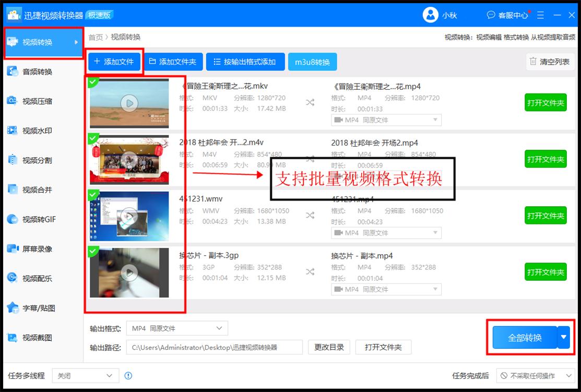This screenshot has width=581, height=392.
Task: Open the 输出格式 output format dropdown
Action: pos(177,328)
